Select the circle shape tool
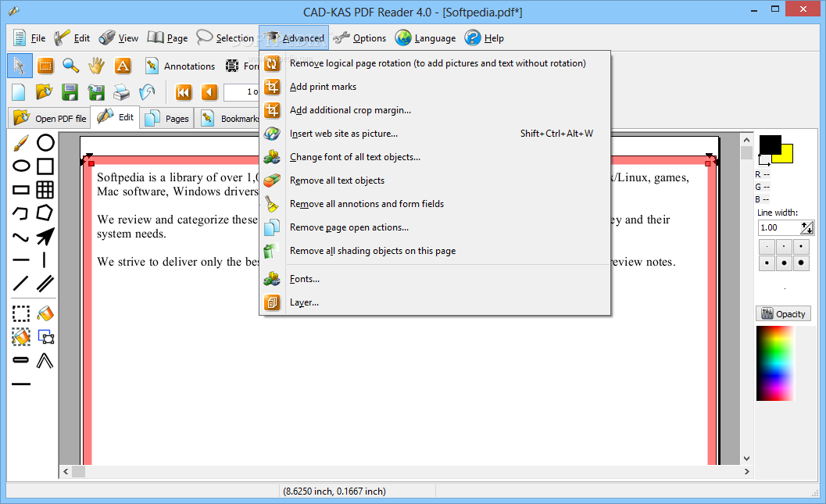 [45, 143]
